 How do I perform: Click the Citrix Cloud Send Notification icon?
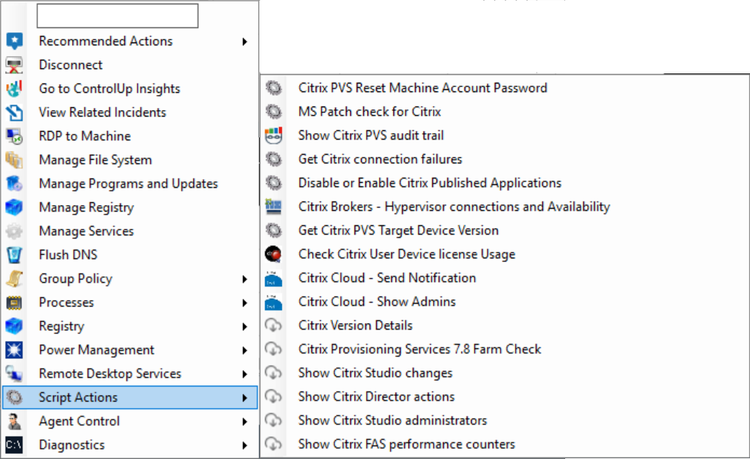[x=274, y=278]
